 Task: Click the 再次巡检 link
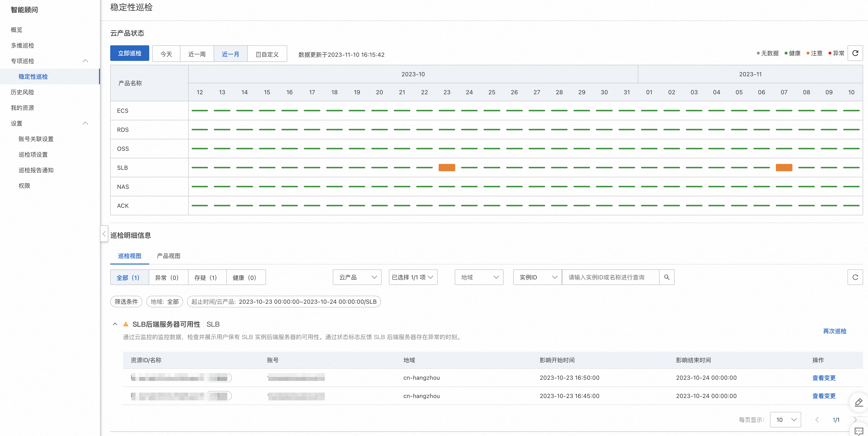(x=834, y=331)
